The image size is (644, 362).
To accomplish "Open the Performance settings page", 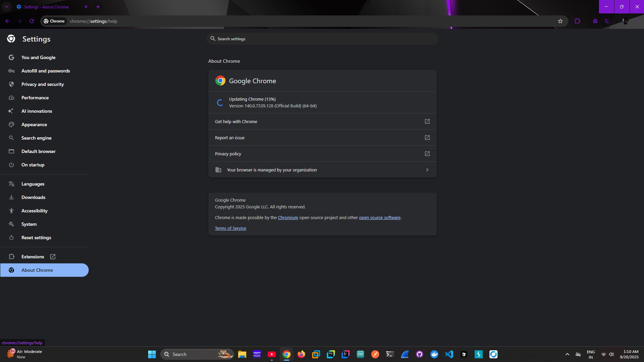I will [44, 98].
